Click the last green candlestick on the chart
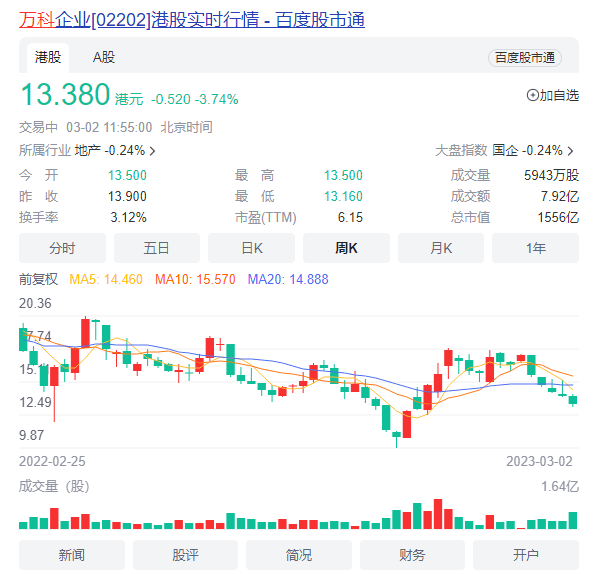 [573, 400]
